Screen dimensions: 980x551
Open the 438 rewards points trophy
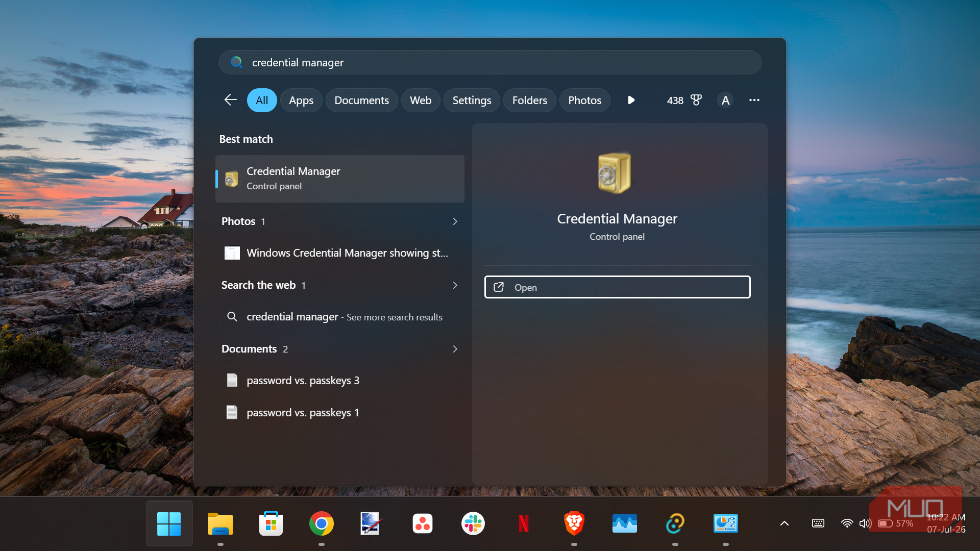(x=684, y=100)
